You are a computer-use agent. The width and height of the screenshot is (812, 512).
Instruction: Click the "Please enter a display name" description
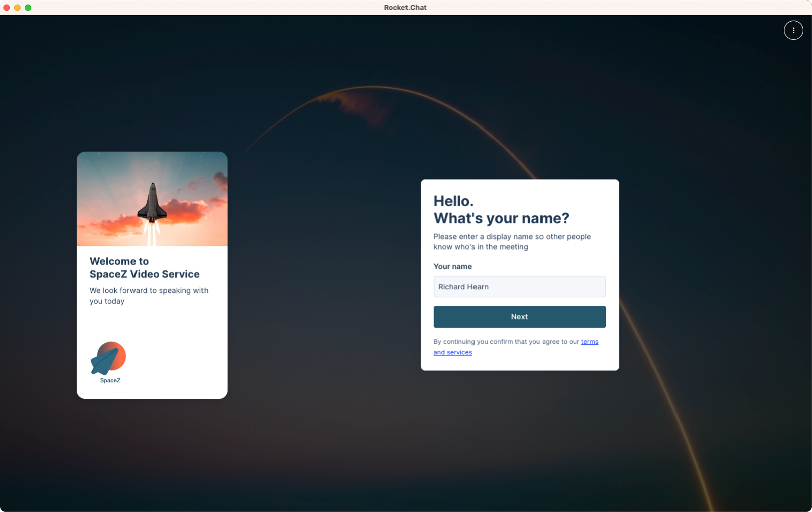point(512,242)
